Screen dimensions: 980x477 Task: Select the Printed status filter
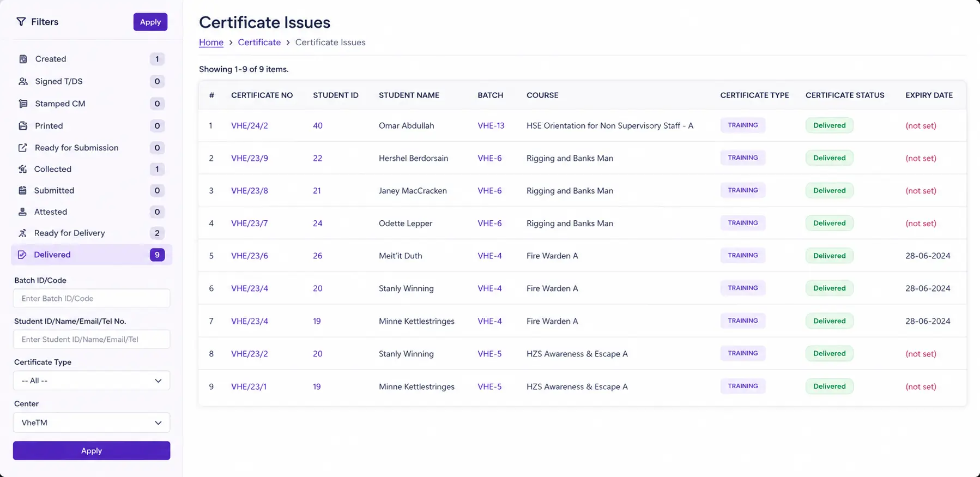coord(92,126)
